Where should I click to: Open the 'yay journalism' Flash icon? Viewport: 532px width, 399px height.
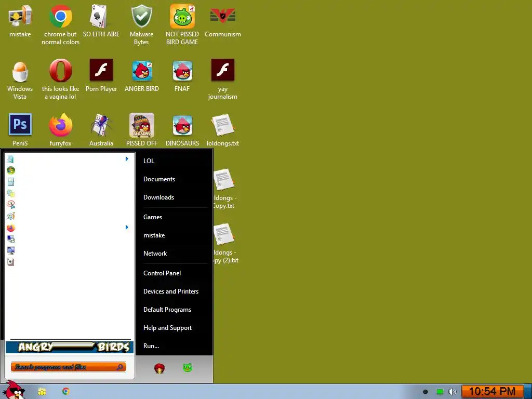tap(222, 79)
